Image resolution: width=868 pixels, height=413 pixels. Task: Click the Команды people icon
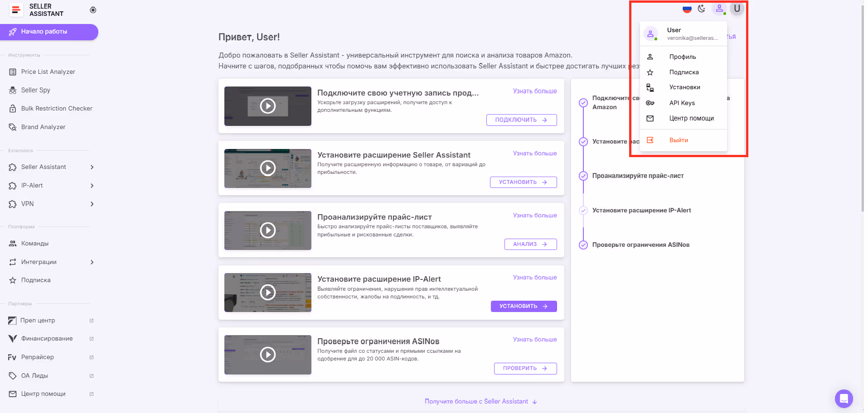tap(13, 244)
